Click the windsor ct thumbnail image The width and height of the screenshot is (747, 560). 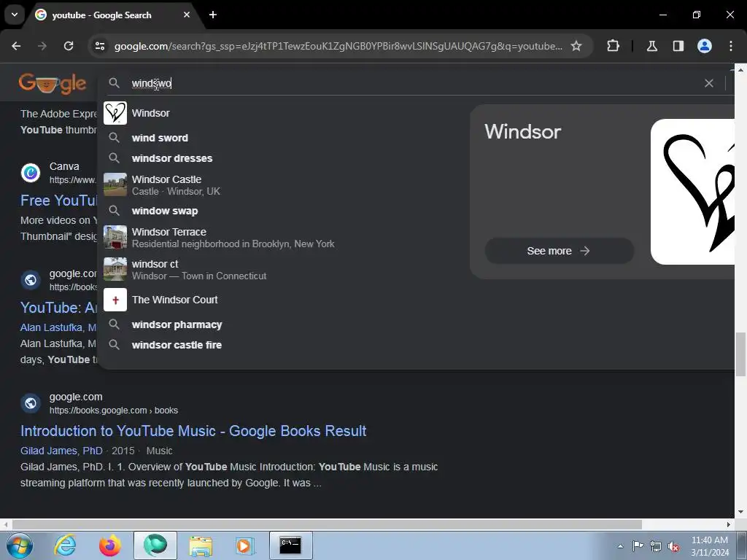[115, 269]
